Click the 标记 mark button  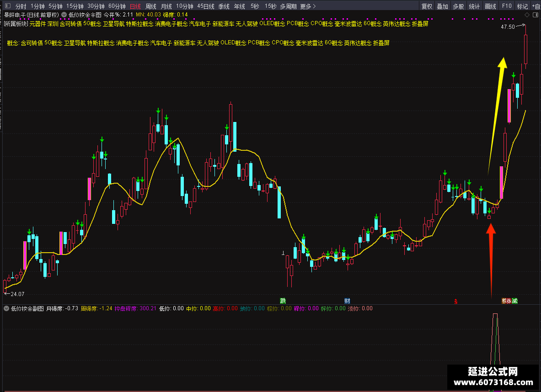click(522, 6)
